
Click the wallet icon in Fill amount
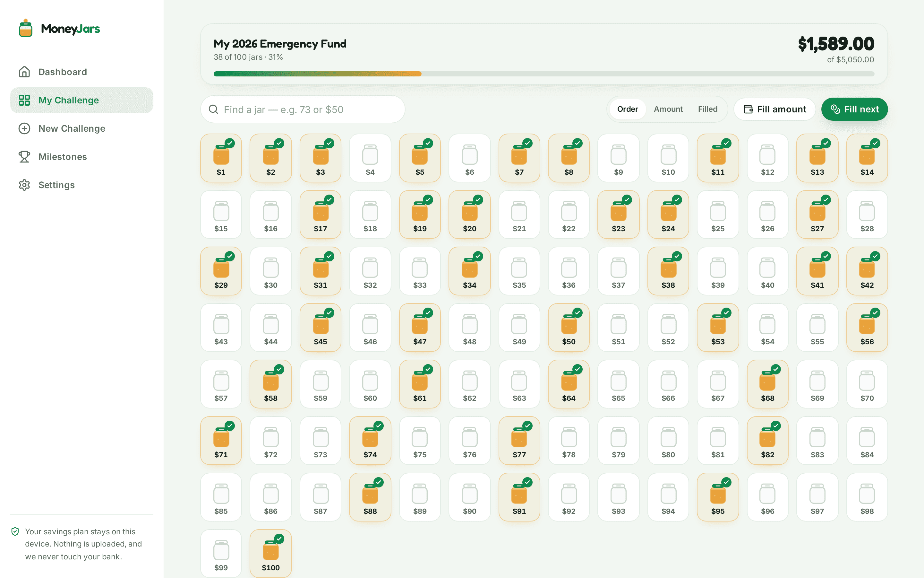point(749,109)
